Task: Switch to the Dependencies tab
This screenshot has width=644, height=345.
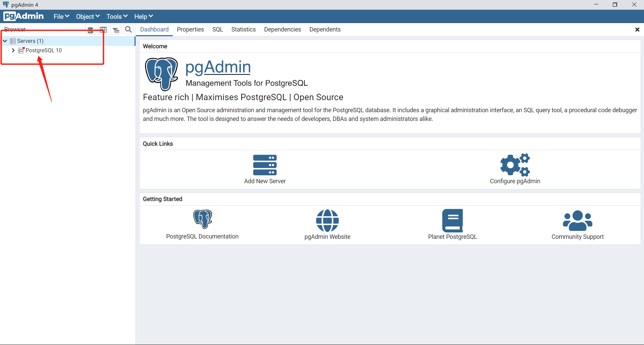Action: coord(282,29)
